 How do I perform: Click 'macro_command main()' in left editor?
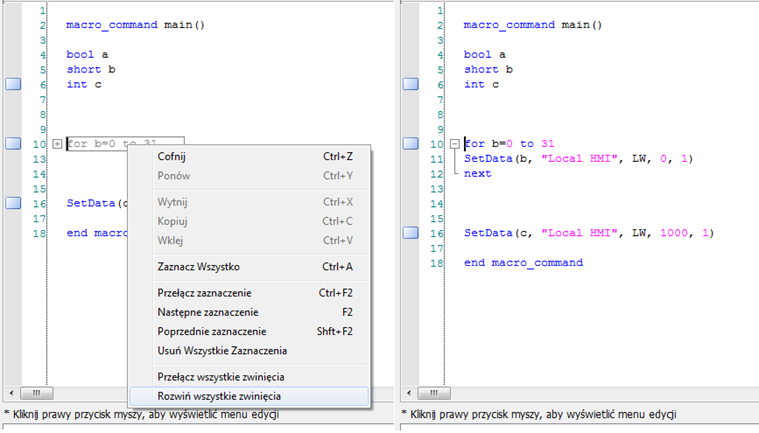point(136,25)
